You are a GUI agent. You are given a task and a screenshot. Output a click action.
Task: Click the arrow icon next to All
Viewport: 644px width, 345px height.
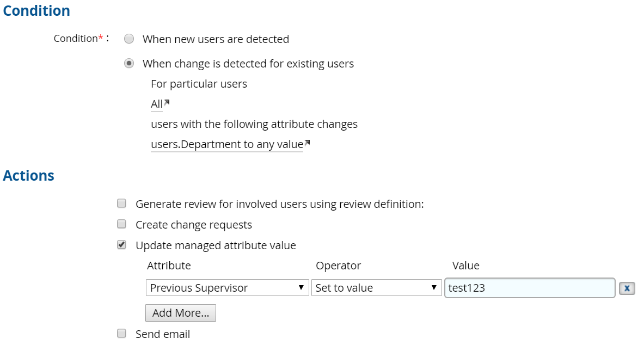point(167,102)
